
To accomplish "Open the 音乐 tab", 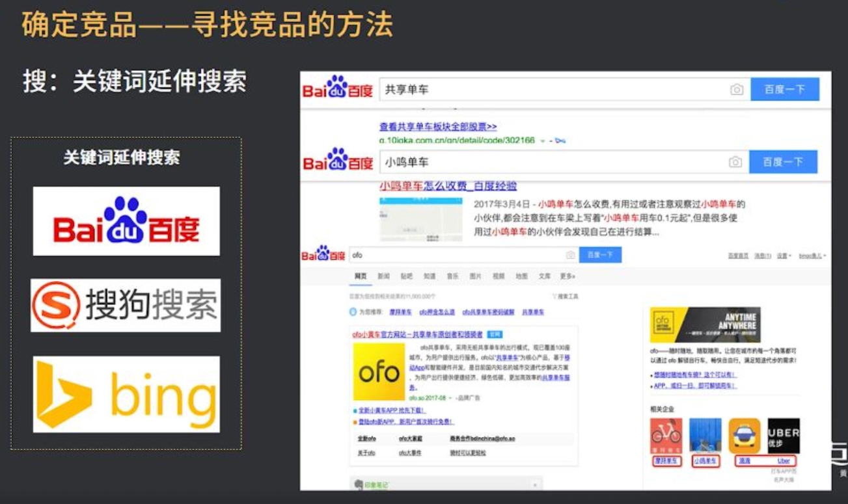I will coord(452,276).
